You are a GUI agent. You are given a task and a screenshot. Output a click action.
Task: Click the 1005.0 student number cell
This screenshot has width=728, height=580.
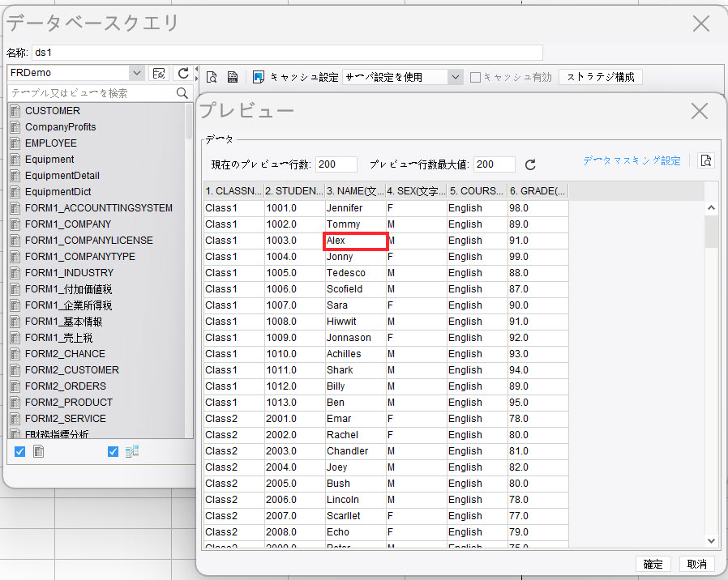[294, 273]
